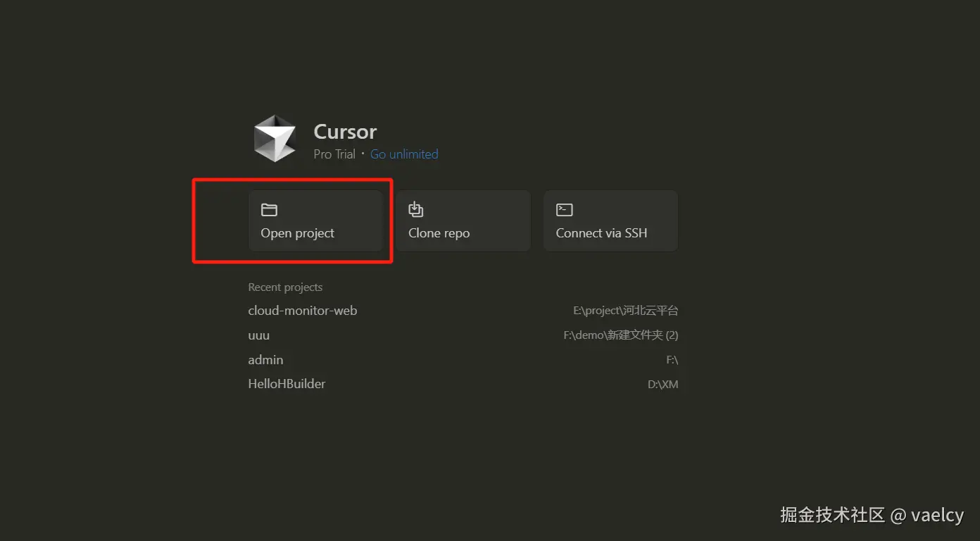This screenshot has width=980, height=541.
Task: Open the Go unlimited link
Action: [404, 154]
